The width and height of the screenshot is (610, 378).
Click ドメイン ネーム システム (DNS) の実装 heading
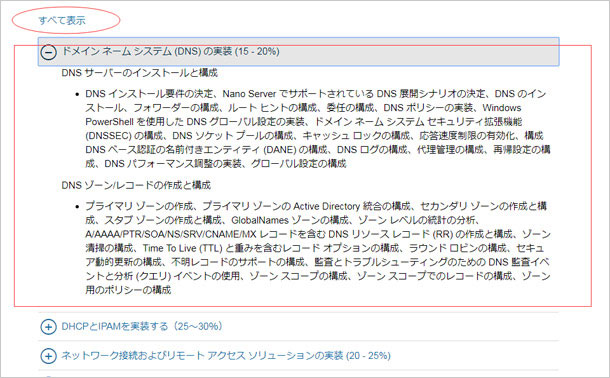[170, 51]
